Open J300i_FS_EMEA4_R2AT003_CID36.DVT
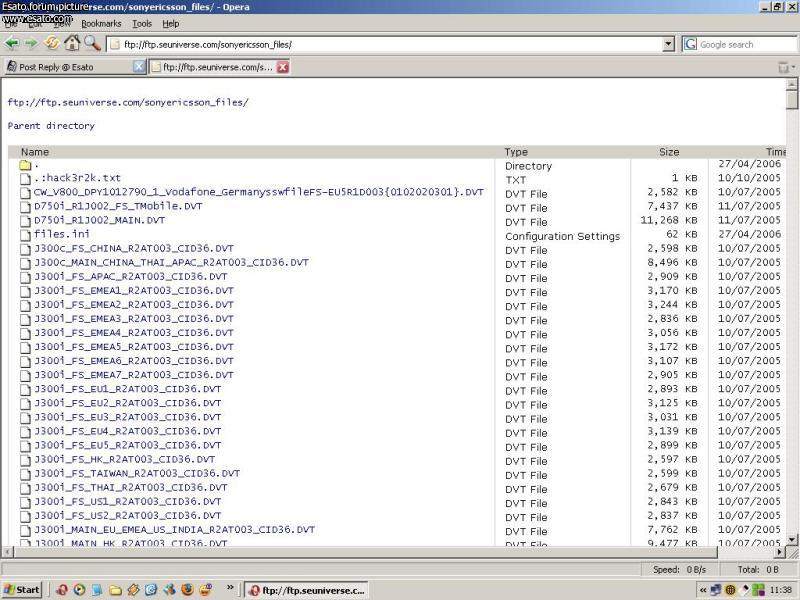 134,333
